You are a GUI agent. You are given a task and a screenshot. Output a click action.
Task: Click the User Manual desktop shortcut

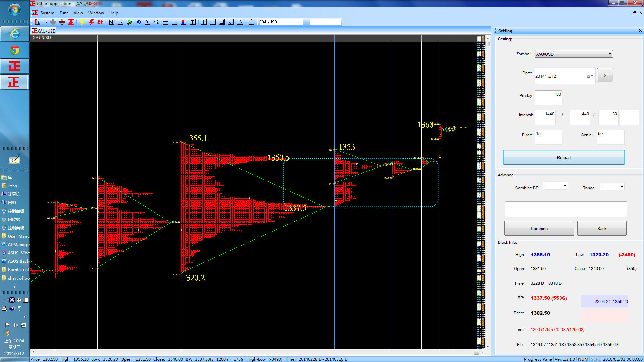tap(15, 236)
